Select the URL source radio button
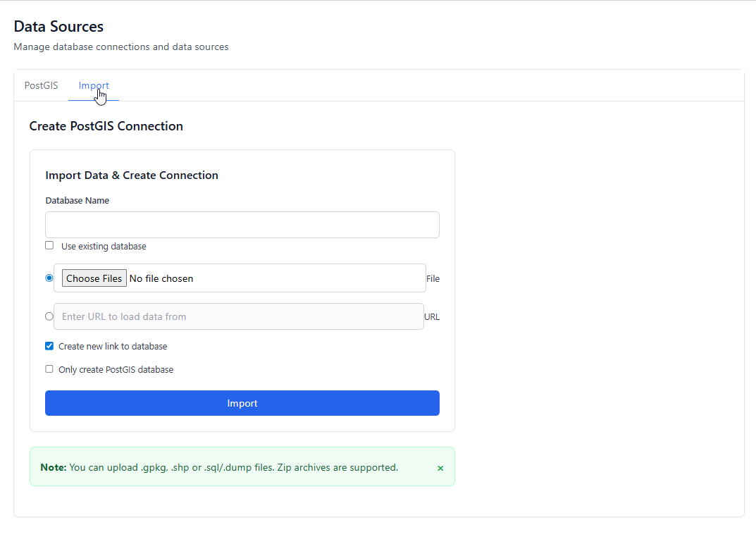The image size is (756, 544). click(x=49, y=316)
